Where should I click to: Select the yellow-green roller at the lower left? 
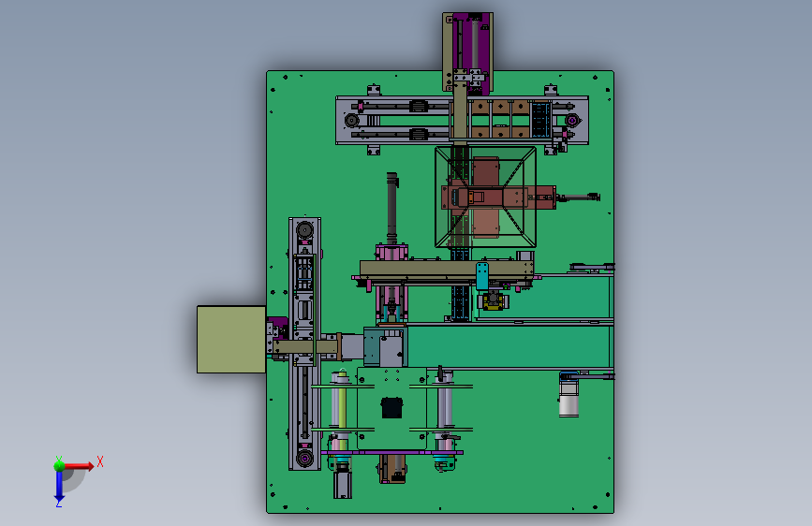click(x=342, y=405)
